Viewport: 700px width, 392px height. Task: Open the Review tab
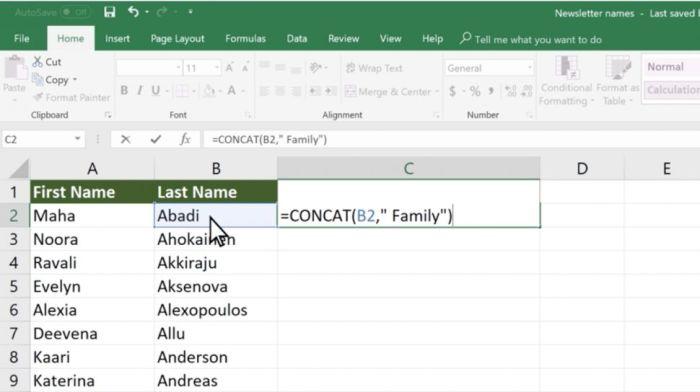(x=343, y=39)
